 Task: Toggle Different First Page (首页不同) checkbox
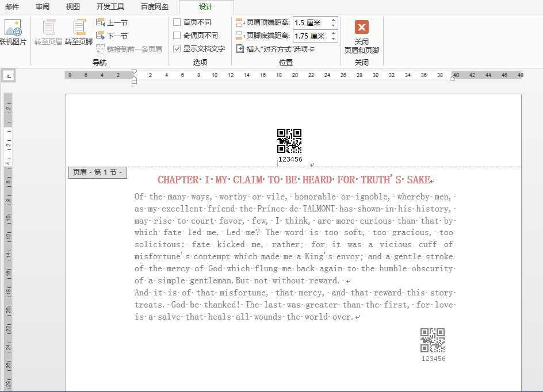coord(177,22)
